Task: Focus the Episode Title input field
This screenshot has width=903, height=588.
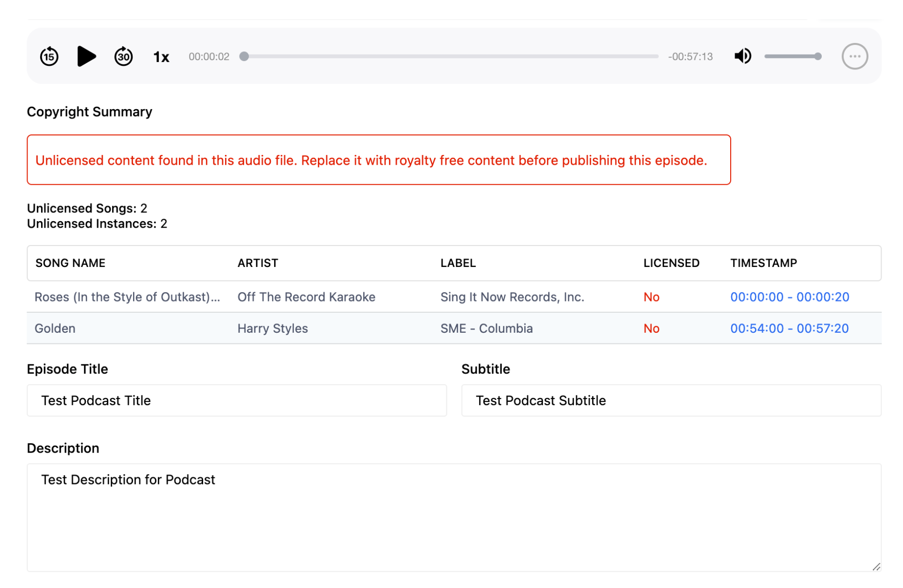Action: (237, 400)
